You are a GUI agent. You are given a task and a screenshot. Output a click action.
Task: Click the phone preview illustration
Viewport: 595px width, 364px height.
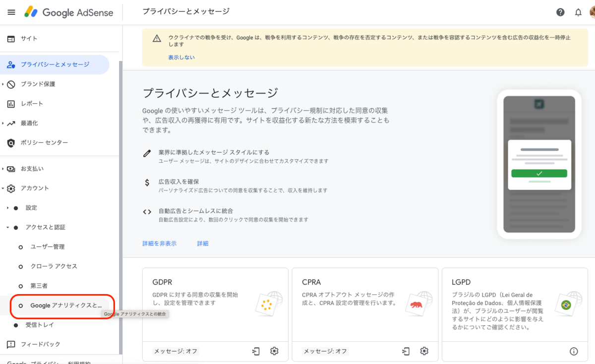[539, 164]
